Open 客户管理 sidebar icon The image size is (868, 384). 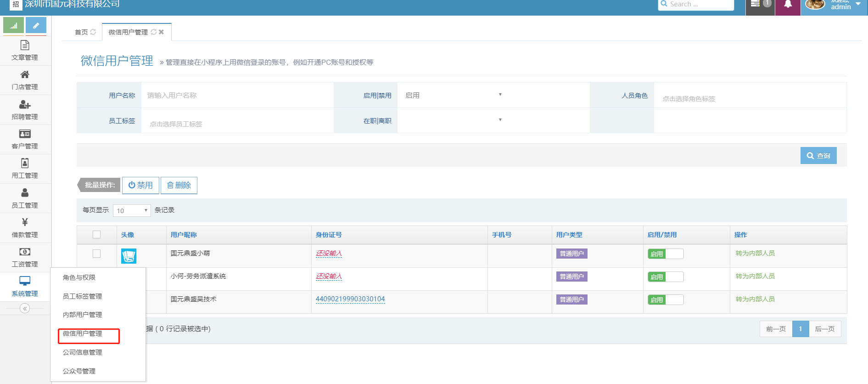point(25,134)
